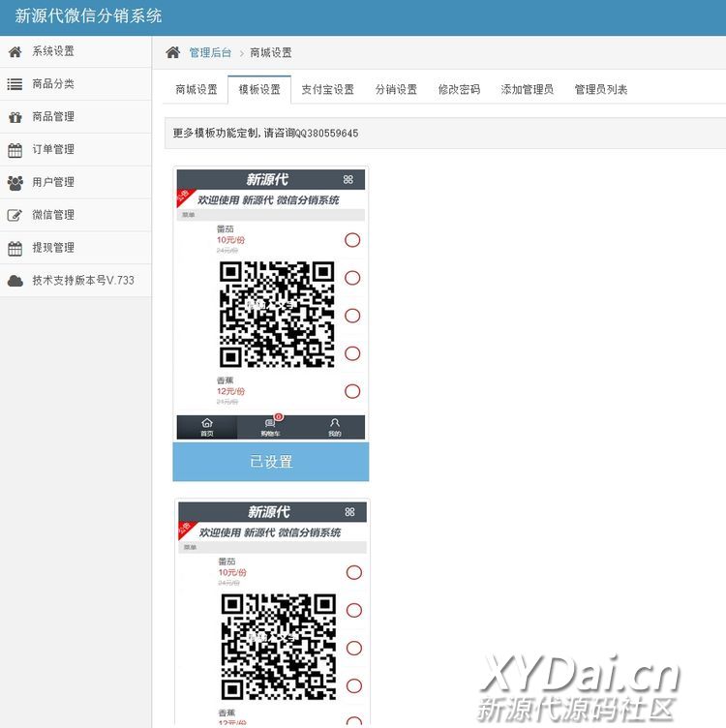Select the circle beside second template's 番茄 item

tap(354, 572)
